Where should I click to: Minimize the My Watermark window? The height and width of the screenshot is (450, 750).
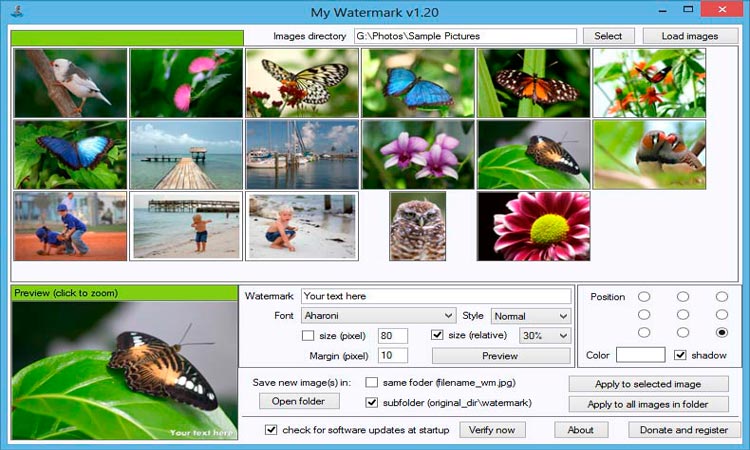tap(662, 10)
